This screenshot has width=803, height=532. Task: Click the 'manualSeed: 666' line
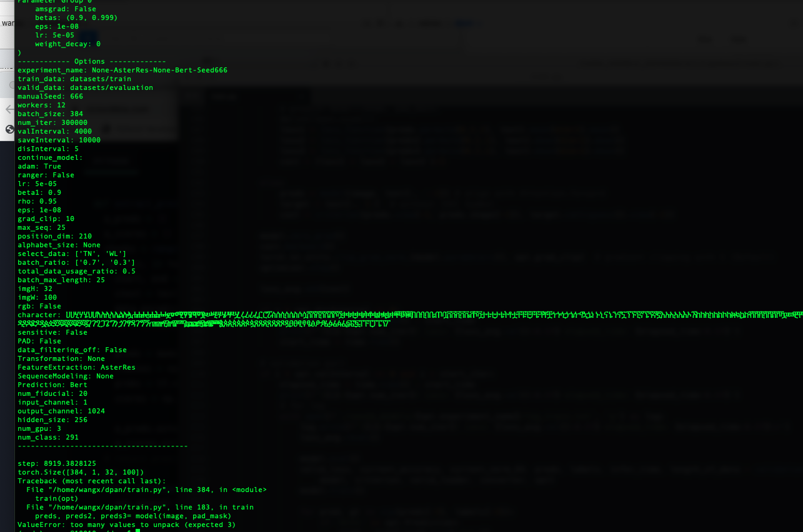50,96
